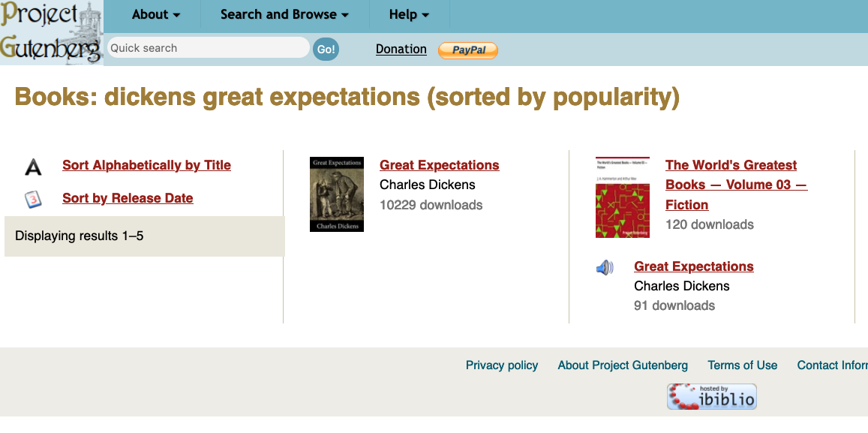Follow the Donation link
Viewport: 868px width, 433px height.
[401, 49]
